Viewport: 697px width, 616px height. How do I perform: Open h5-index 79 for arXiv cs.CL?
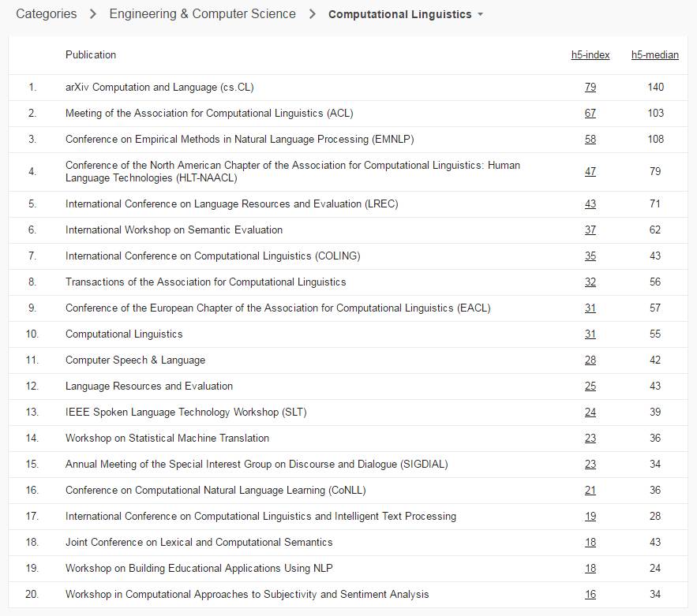[590, 88]
